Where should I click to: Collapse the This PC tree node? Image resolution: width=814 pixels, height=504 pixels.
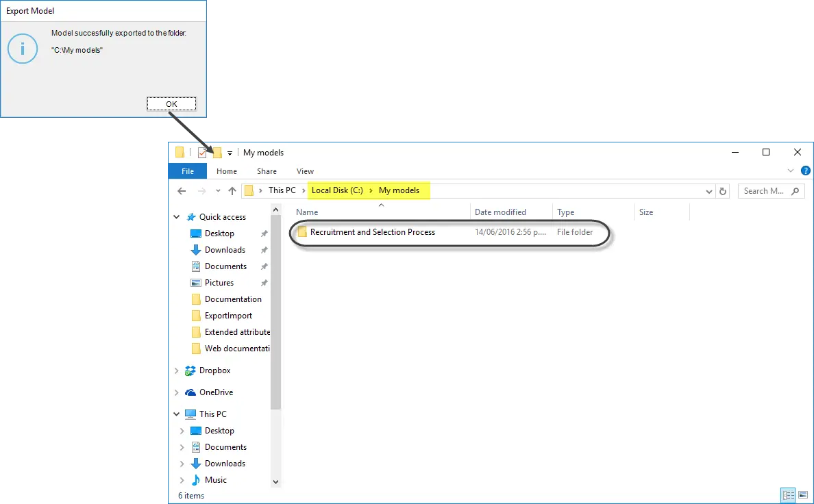177,414
